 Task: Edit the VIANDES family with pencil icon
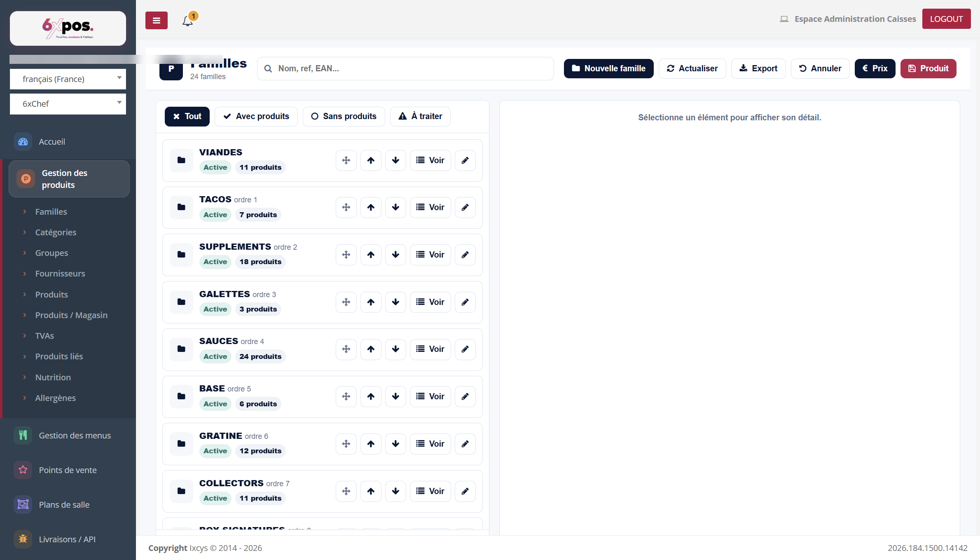[465, 160]
